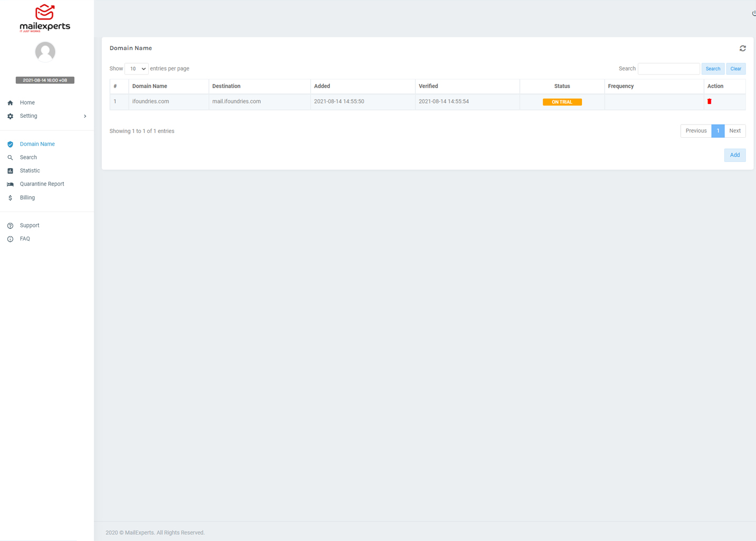Open the Statistic chart icon
This screenshot has height=541, width=756.
click(x=10, y=170)
